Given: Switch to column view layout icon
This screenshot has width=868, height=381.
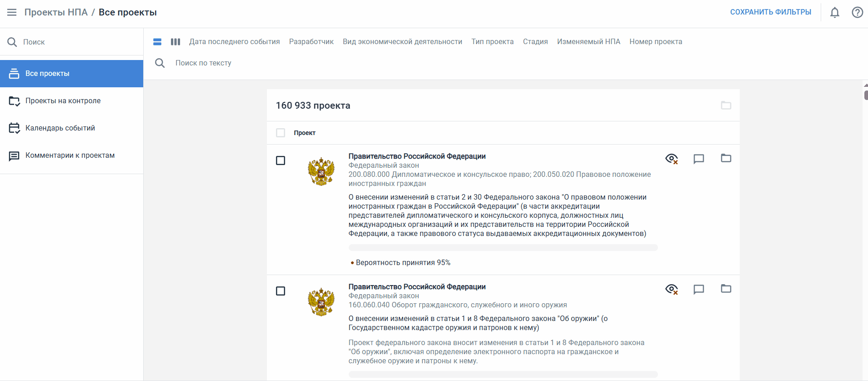Looking at the screenshot, I should pyautogui.click(x=176, y=42).
